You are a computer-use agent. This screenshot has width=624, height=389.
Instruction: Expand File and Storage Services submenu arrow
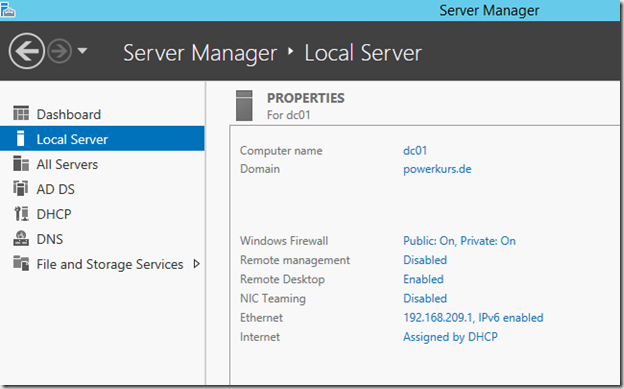pyautogui.click(x=196, y=264)
